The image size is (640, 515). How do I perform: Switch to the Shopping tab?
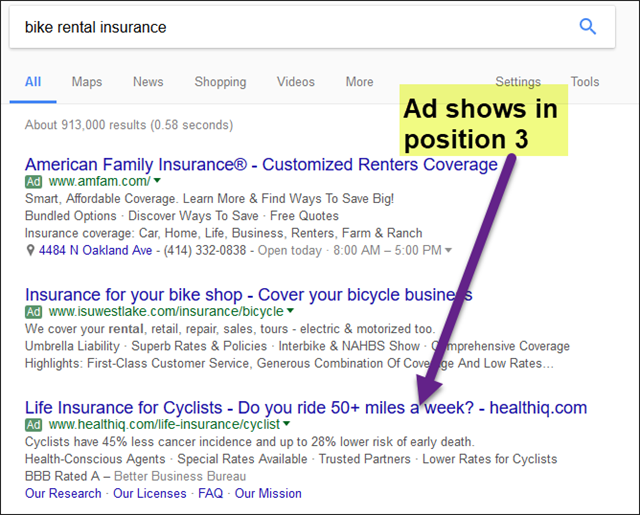click(x=220, y=82)
